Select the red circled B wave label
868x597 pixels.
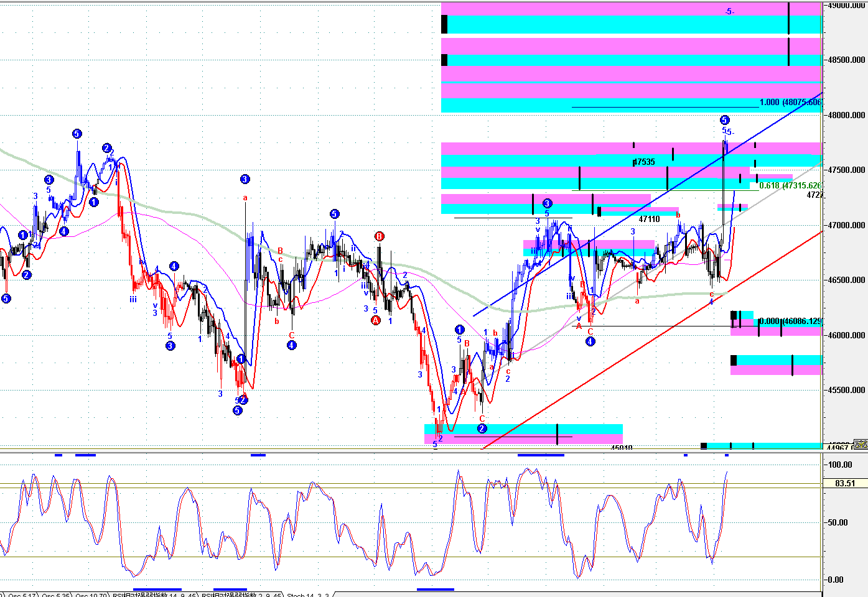[380, 236]
